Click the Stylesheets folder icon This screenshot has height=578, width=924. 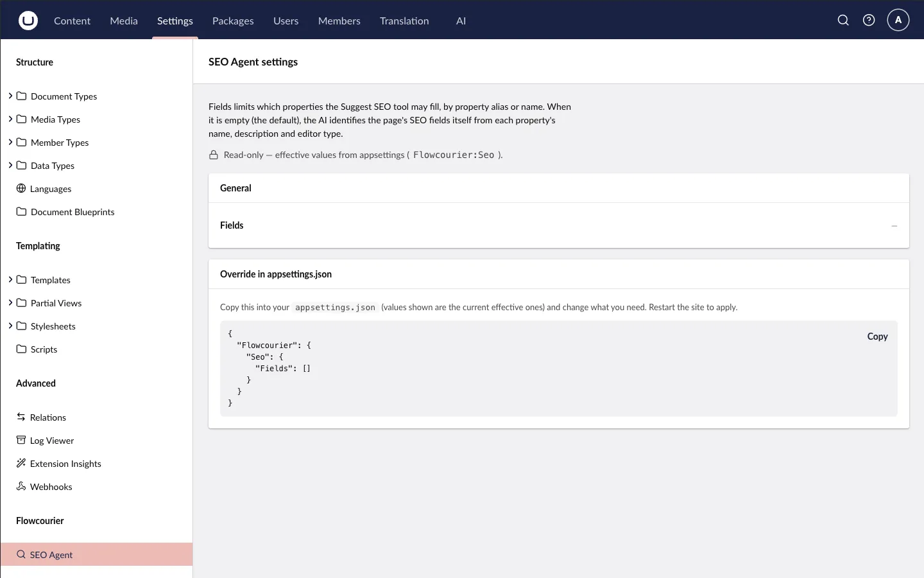pos(21,326)
